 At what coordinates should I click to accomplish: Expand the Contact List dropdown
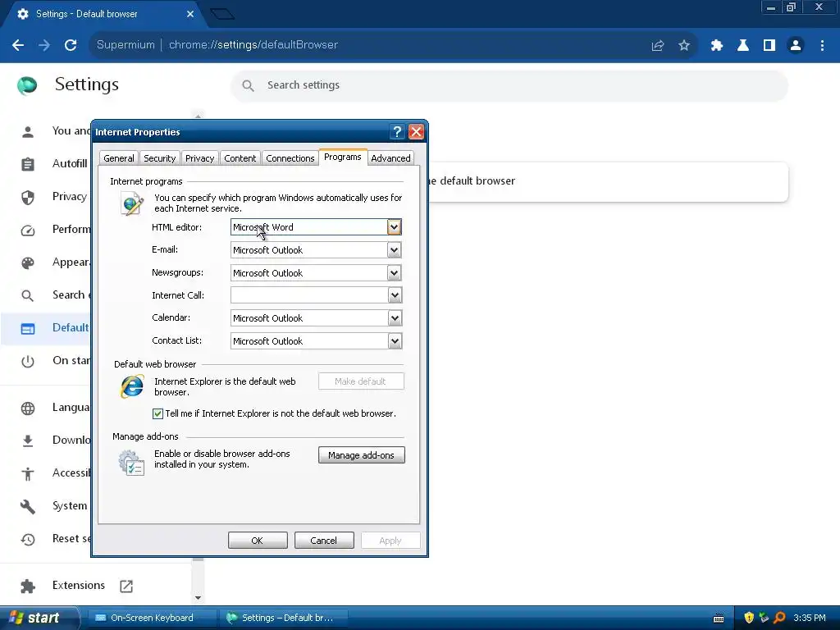395,341
